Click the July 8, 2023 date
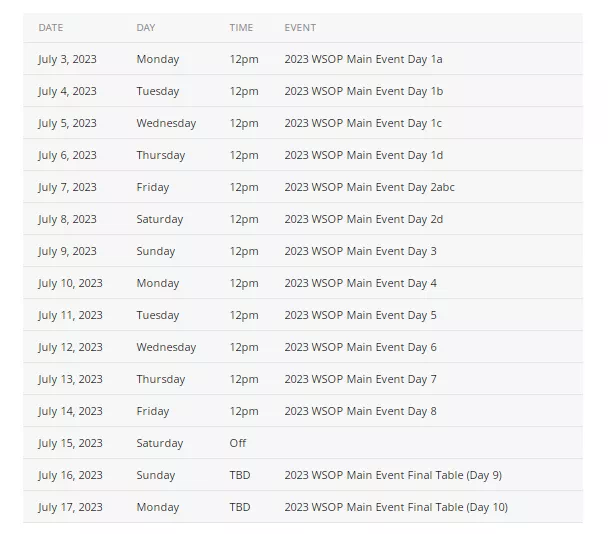The width and height of the screenshot is (608, 534). [67, 219]
